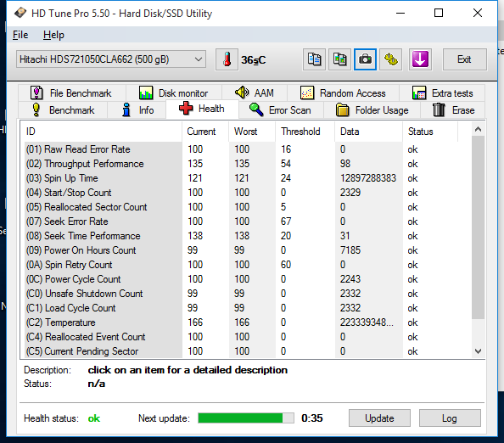Open the File menu
Image resolution: width=504 pixels, height=443 pixels.
20,35
